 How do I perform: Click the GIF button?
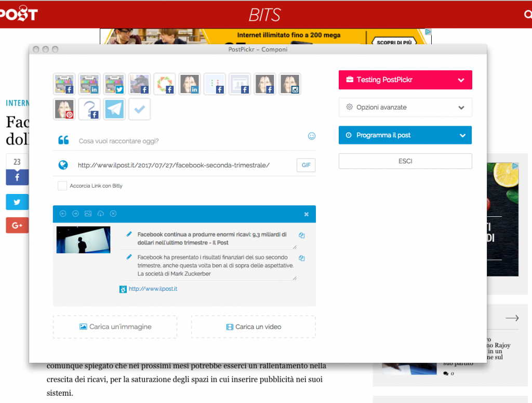pyautogui.click(x=306, y=165)
